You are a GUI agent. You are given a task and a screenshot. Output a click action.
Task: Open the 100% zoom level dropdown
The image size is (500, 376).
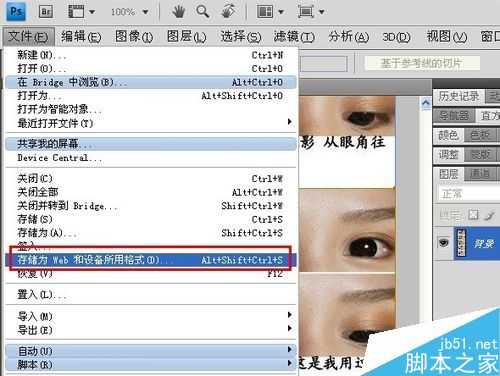point(130,12)
